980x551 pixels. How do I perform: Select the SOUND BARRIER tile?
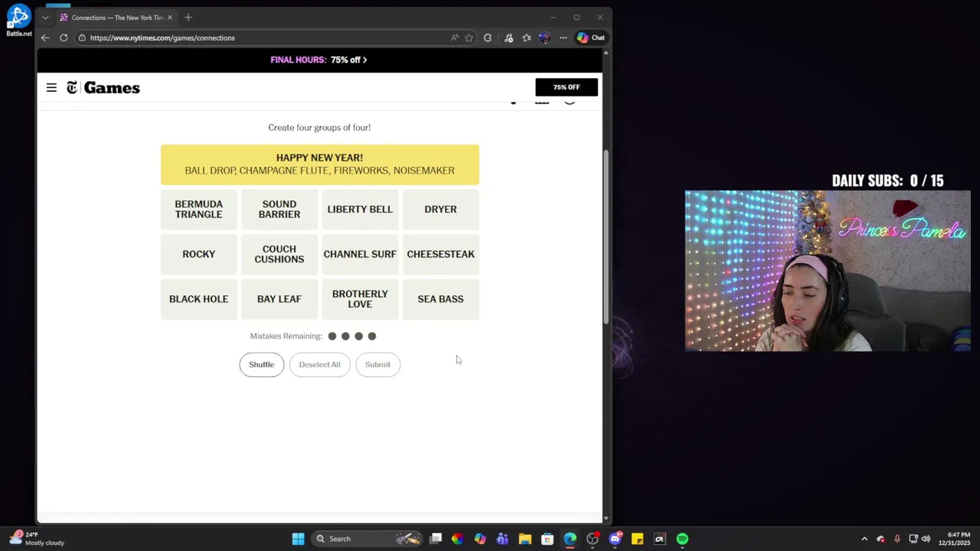279,209
